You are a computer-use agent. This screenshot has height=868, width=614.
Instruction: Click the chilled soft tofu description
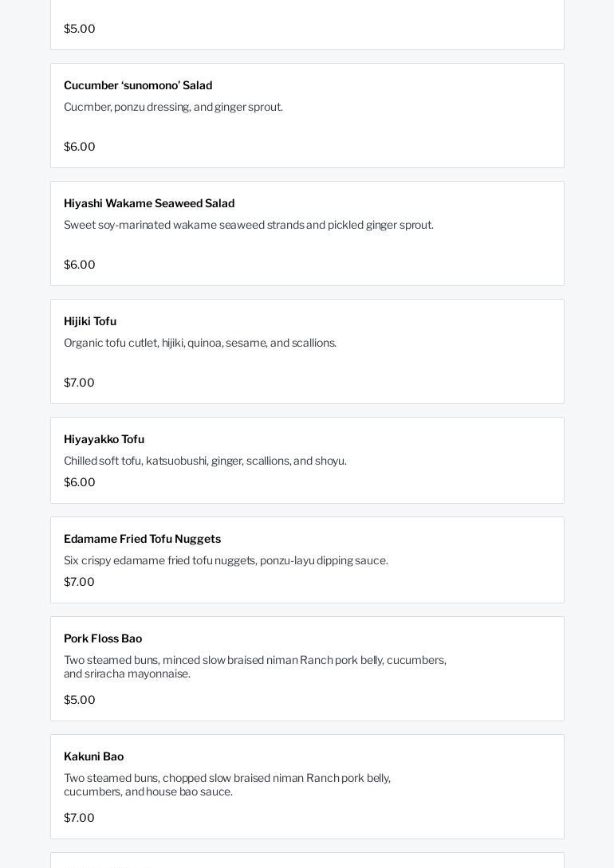(205, 461)
